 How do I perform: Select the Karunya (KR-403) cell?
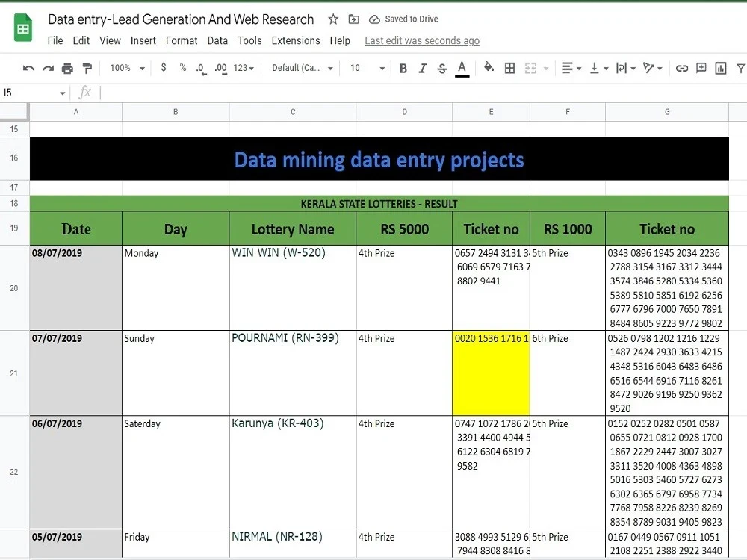293,473
